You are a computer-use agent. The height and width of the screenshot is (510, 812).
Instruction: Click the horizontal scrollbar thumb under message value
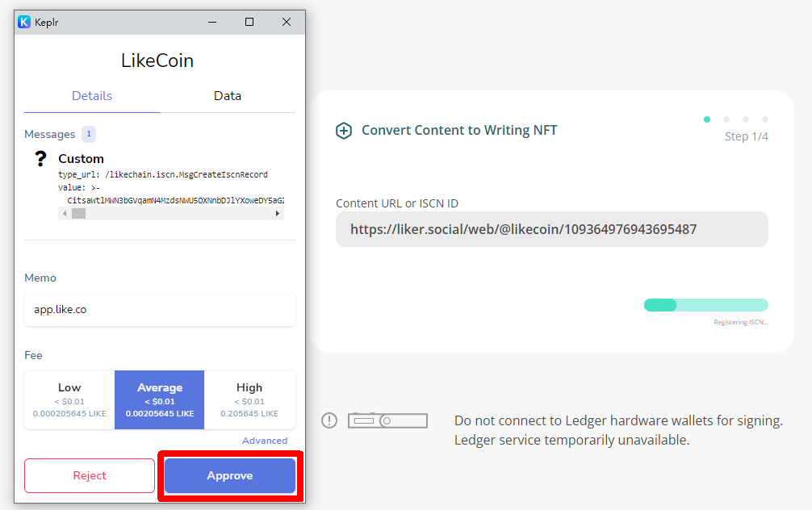(79, 213)
